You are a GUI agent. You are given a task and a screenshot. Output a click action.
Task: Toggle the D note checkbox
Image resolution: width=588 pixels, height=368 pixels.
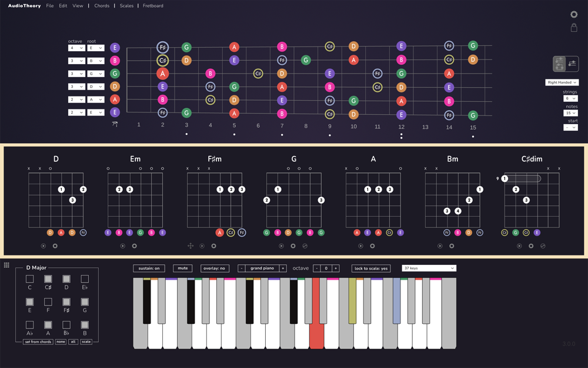click(66, 279)
